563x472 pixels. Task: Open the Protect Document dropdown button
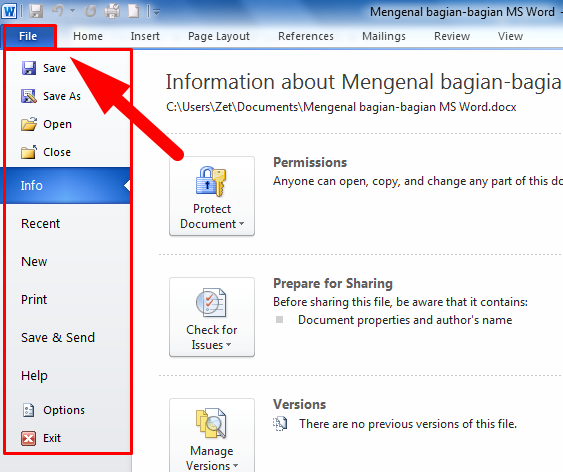[x=212, y=196]
